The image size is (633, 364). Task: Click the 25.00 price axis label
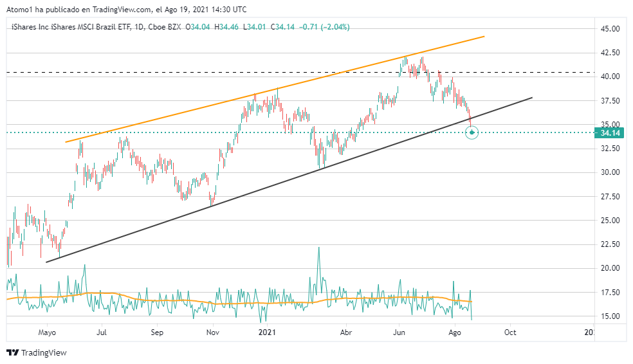[610, 221]
